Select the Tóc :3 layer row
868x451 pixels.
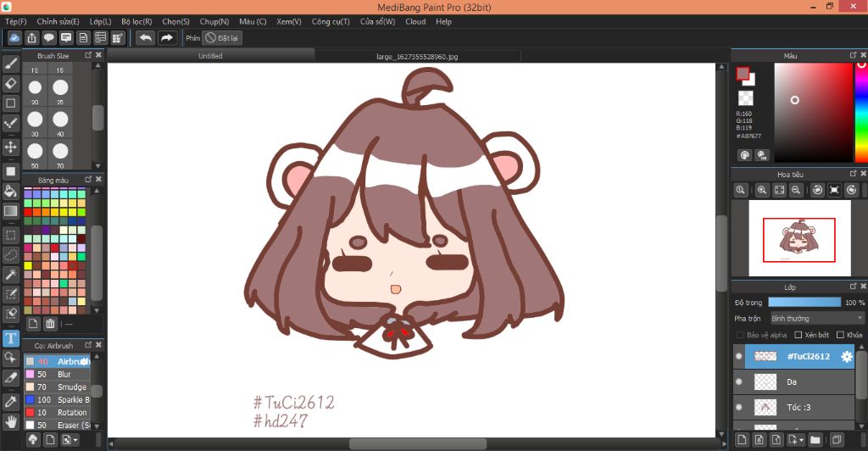pos(794,407)
